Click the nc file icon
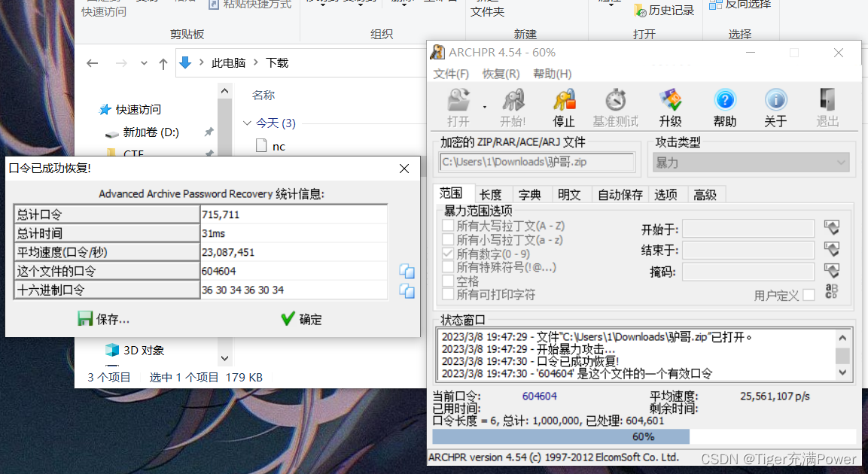The width and height of the screenshot is (868, 474). coord(262,145)
